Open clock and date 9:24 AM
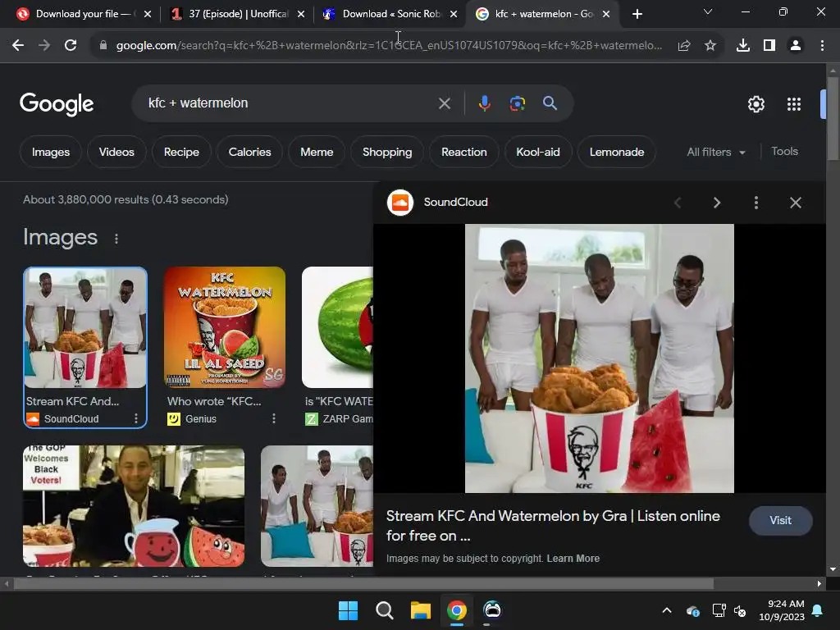 pyautogui.click(x=782, y=610)
